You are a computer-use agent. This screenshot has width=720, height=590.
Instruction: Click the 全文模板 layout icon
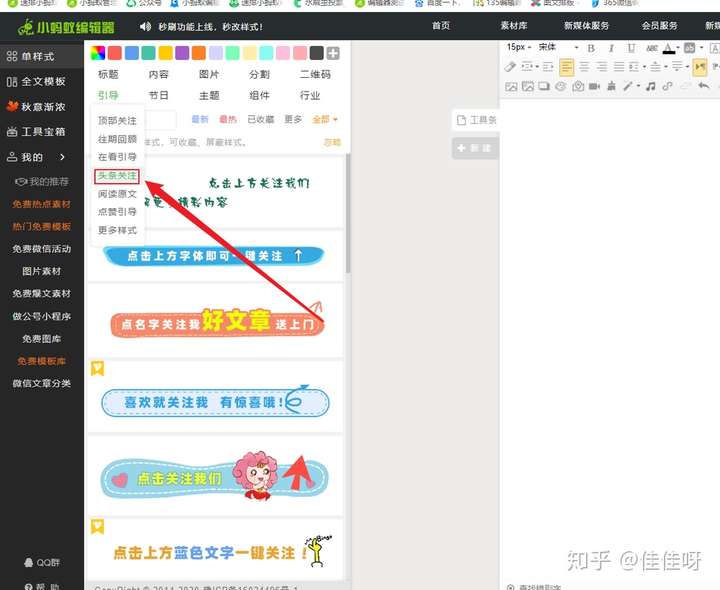[x=12, y=82]
